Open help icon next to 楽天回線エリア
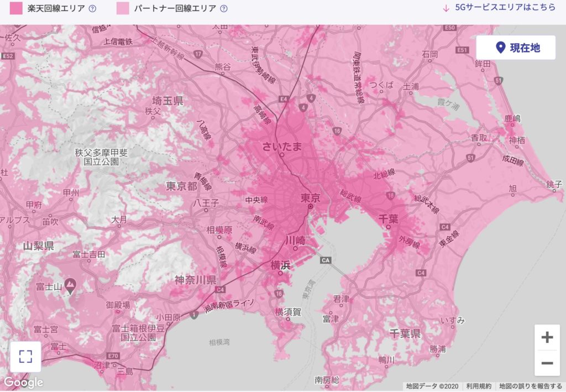The height and width of the screenshot is (392, 566). [x=92, y=8]
